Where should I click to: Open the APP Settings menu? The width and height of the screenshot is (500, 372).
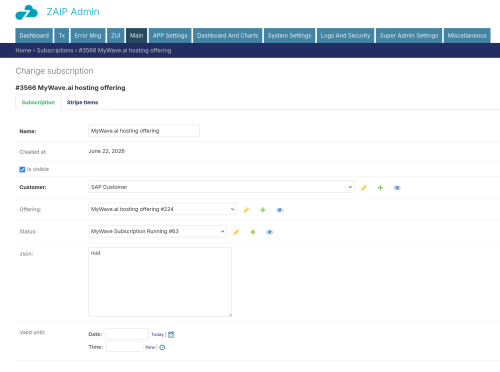[x=170, y=35]
